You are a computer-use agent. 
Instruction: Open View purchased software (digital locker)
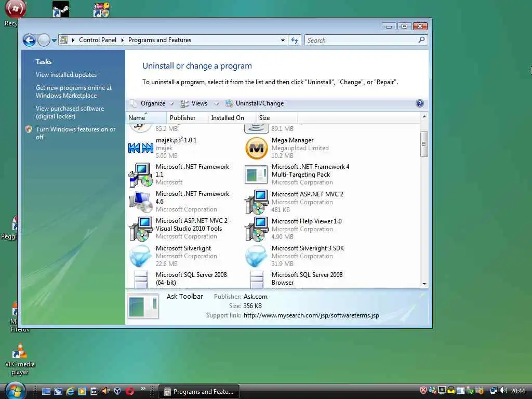click(70, 112)
